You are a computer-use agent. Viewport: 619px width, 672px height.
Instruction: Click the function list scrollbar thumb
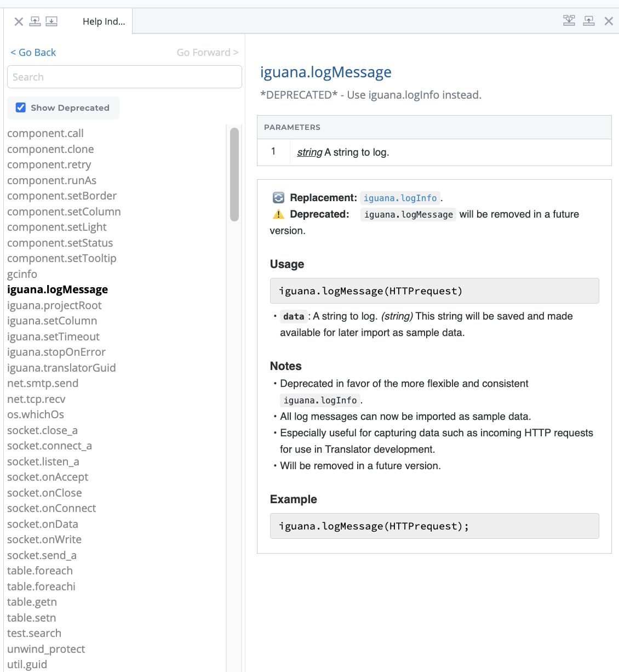click(234, 174)
